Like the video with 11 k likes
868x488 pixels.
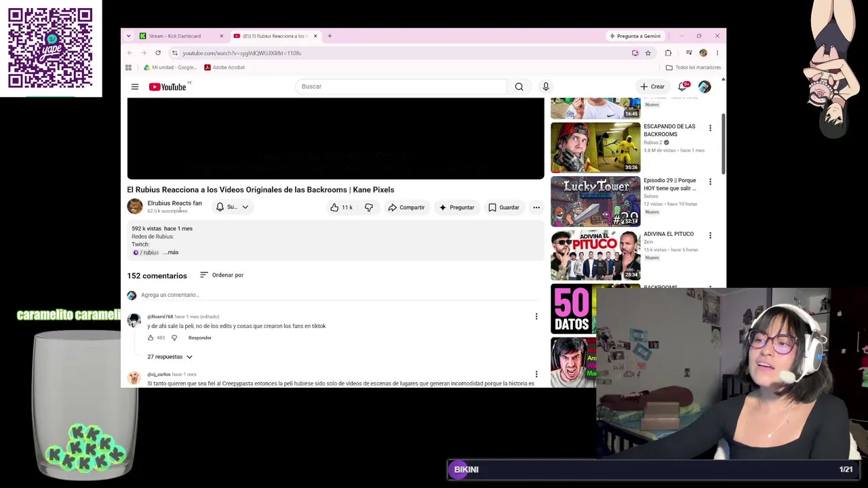tap(342, 207)
